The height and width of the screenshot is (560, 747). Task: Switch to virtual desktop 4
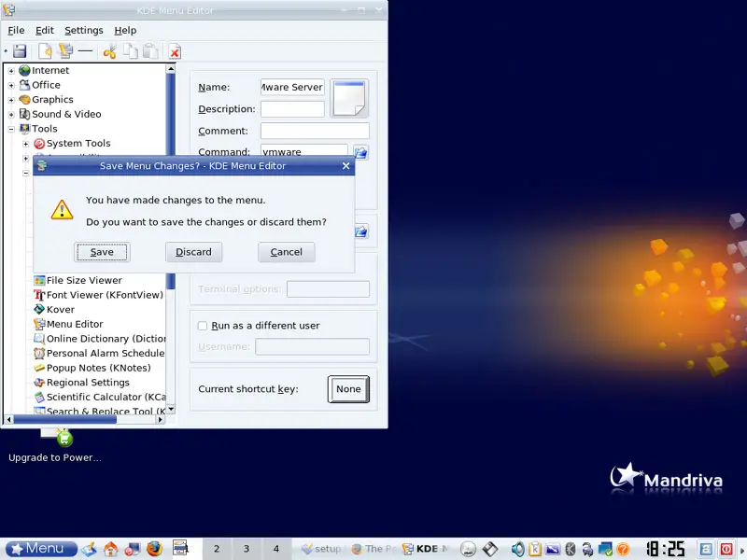click(275, 549)
